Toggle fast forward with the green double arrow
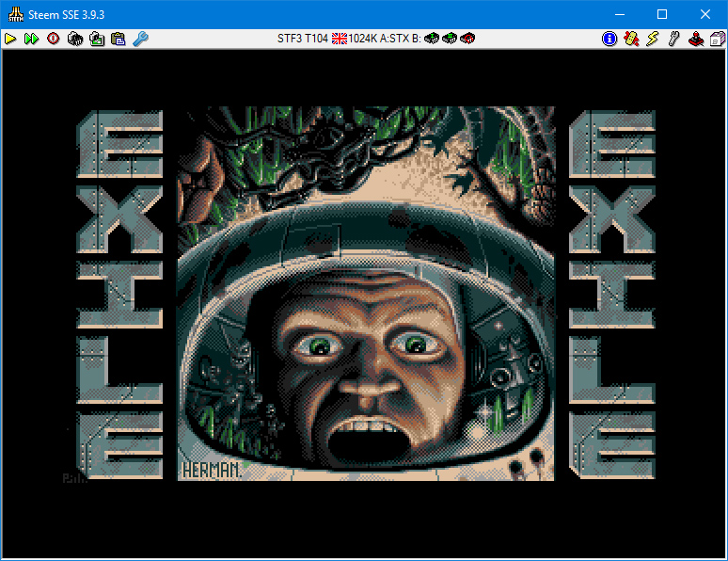The height and width of the screenshot is (561, 728). tap(31, 39)
